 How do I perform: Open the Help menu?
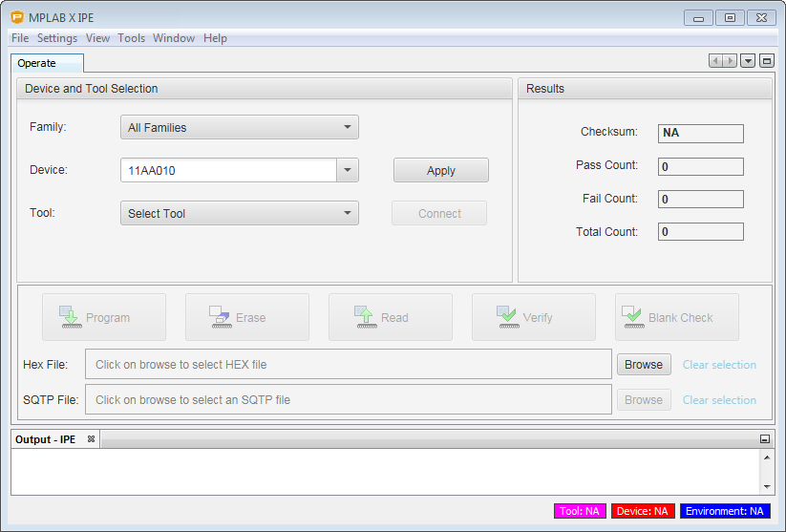click(x=215, y=38)
